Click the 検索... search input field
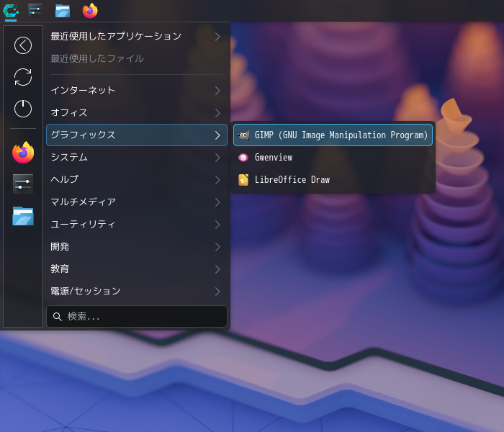This screenshot has height=432, width=504. pyautogui.click(x=137, y=317)
